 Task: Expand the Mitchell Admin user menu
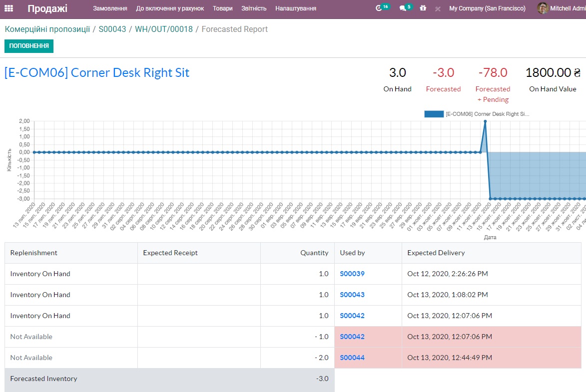[x=568, y=8]
